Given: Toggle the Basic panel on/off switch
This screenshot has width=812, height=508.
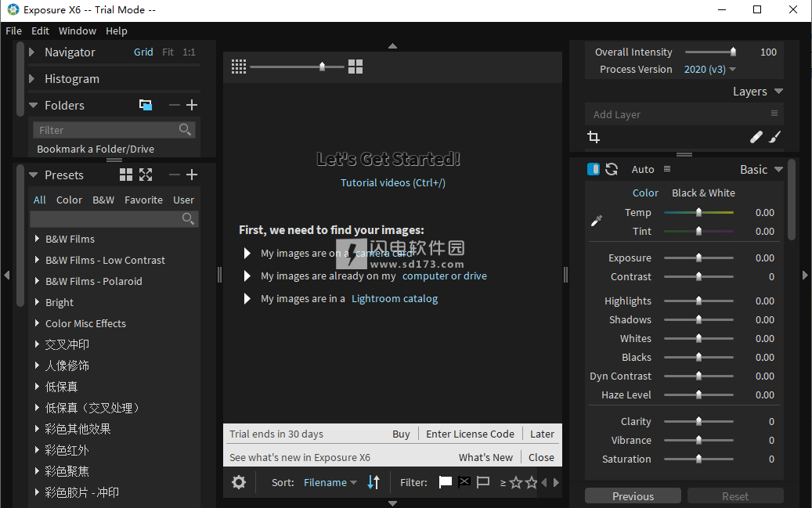Looking at the screenshot, I should 594,169.
